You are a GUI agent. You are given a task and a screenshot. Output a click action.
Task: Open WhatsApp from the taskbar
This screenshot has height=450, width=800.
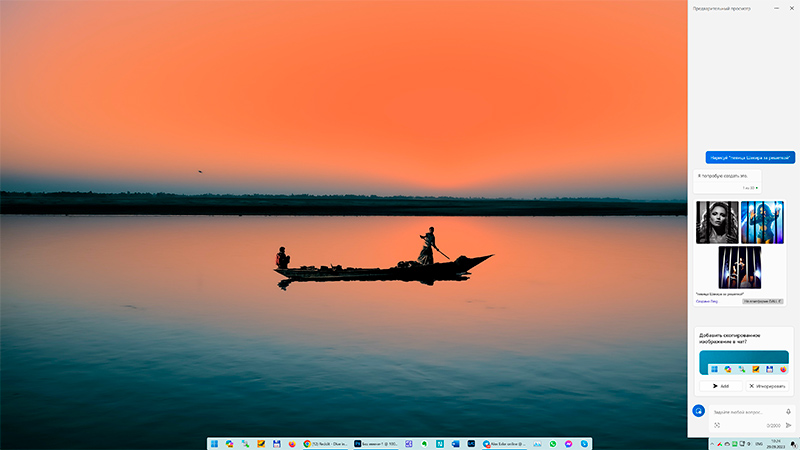tap(553, 443)
